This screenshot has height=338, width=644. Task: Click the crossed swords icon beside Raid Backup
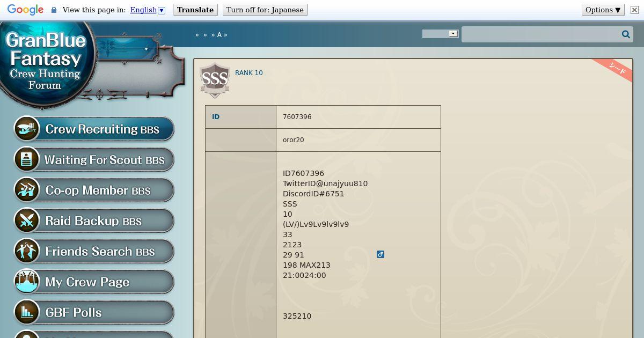27,221
